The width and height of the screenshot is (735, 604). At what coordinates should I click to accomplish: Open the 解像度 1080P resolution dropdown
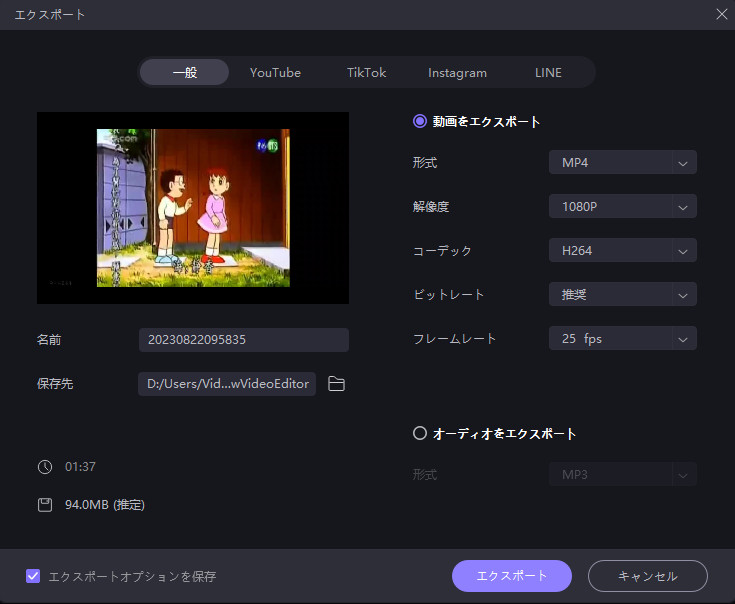click(x=622, y=206)
